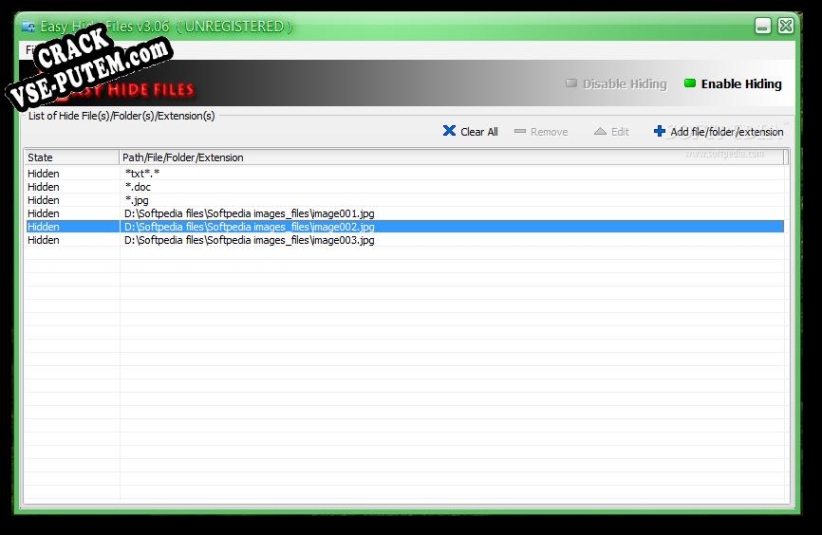The height and width of the screenshot is (535, 822).
Task: Sort by the State column header
Action: 72,157
